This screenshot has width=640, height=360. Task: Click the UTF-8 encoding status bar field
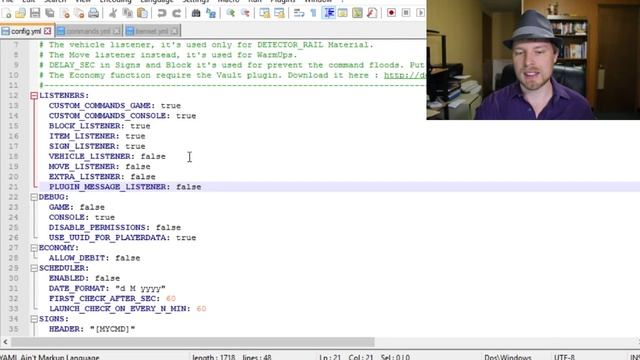tap(564, 357)
